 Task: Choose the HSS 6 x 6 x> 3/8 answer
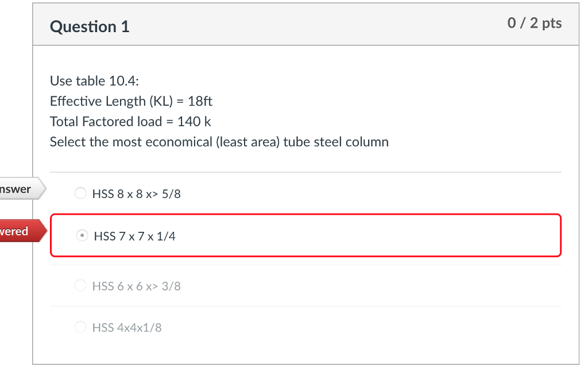(80, 285)
